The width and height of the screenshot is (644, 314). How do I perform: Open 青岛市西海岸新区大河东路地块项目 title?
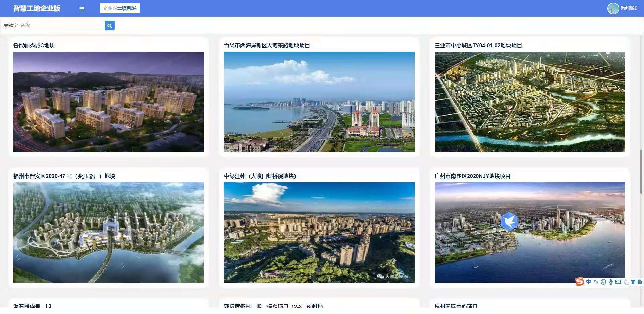coord(267,45)
